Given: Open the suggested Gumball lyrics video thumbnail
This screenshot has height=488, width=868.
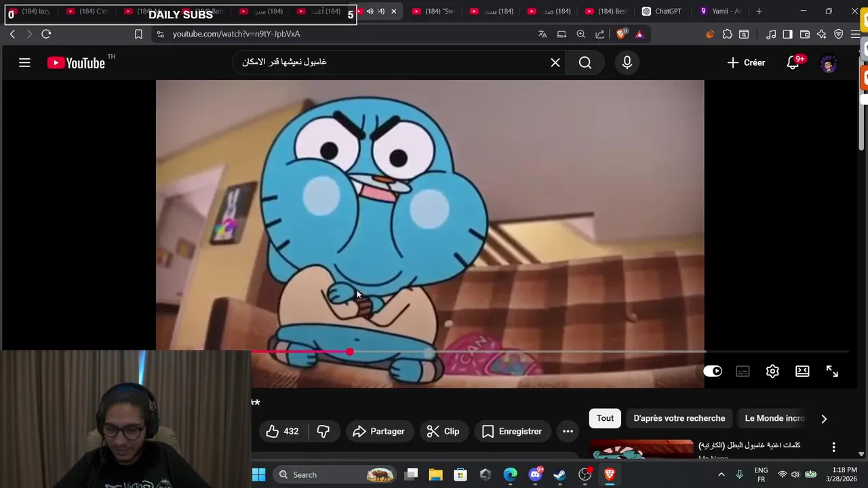Looking at the screenshot, I should point(642,450).
